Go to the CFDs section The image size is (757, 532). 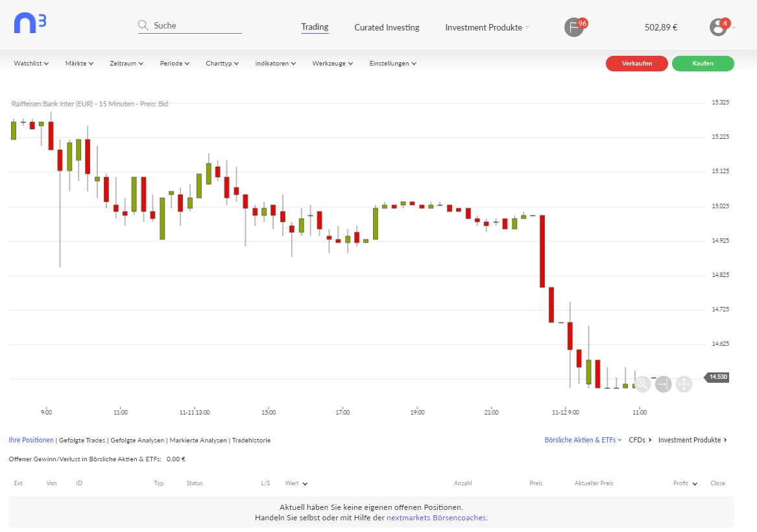click(640, 440)
